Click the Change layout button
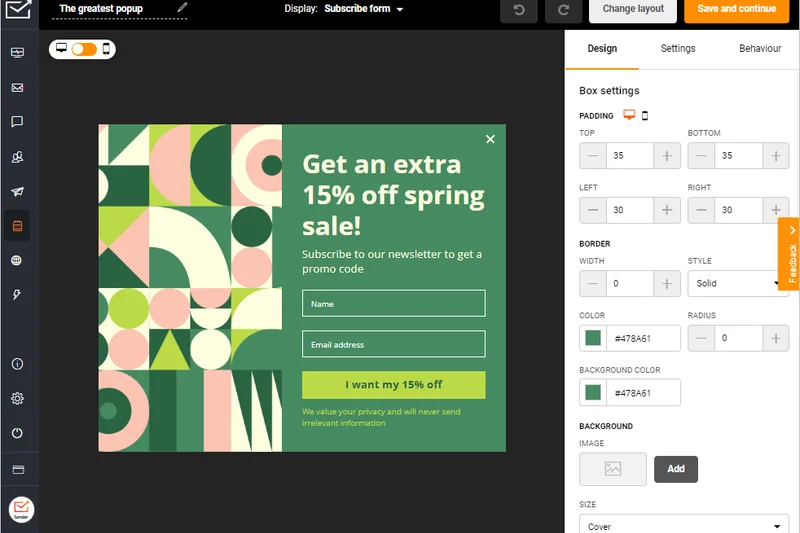Viewport: 800px width, 533px height. tap(633, 10)
